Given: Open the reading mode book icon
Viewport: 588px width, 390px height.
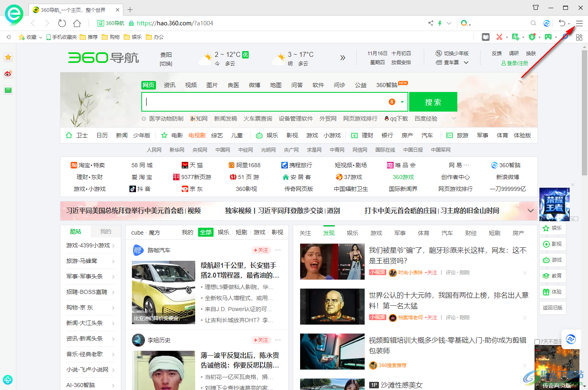Looking at the screenshot, I should [486, 37].
